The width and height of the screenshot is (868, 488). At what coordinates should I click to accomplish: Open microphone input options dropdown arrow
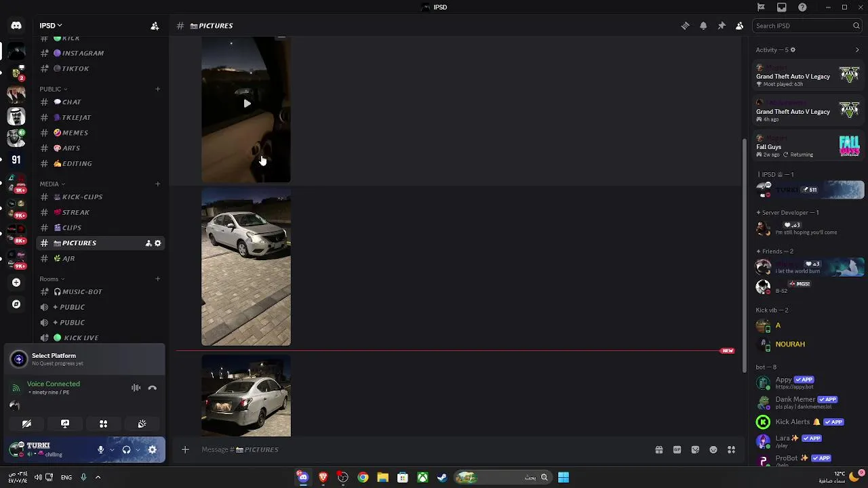(112, 449)
